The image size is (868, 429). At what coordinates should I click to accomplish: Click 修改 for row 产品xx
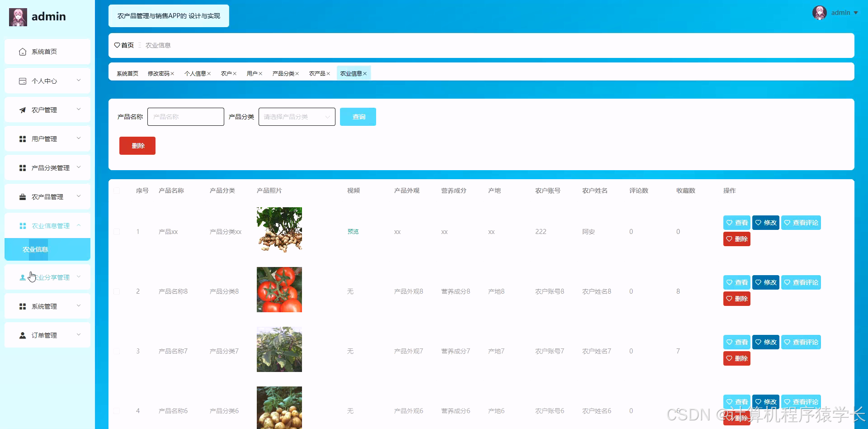pos(766,223)
